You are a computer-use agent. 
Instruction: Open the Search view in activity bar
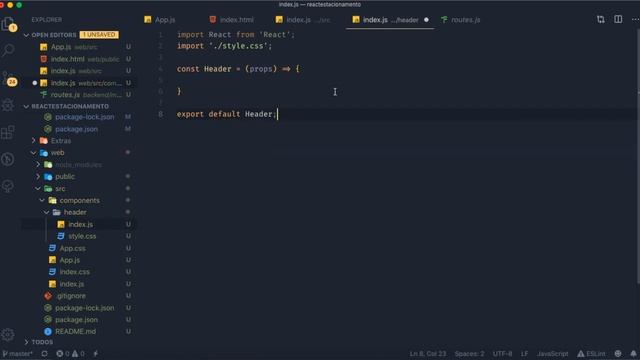(8, 50)
